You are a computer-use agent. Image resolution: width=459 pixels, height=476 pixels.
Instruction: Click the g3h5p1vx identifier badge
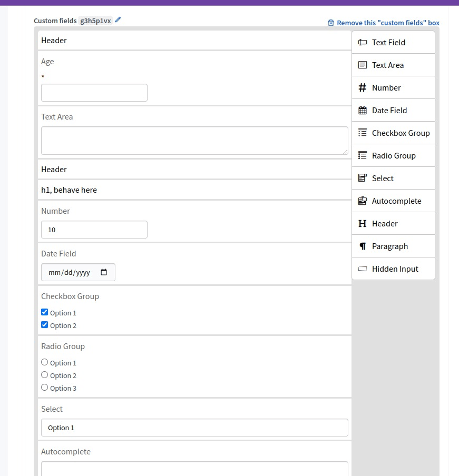click(x=95, y=21)
